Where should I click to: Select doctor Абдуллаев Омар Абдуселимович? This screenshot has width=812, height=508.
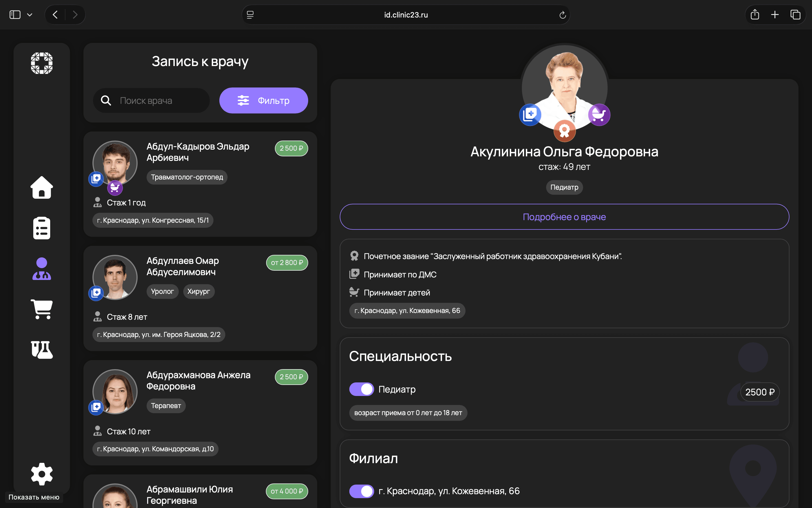200,298
